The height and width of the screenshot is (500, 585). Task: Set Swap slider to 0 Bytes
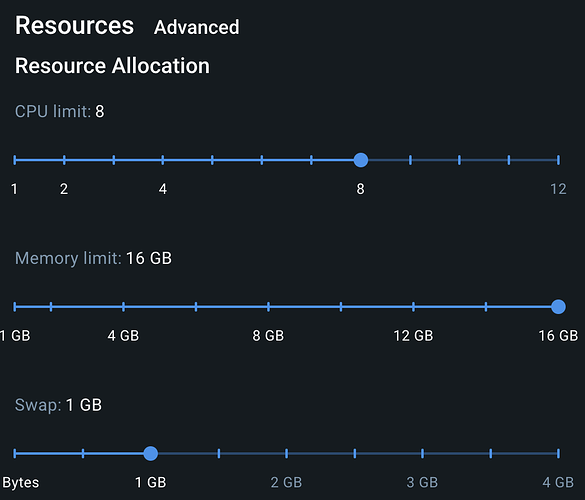point(15,453)
